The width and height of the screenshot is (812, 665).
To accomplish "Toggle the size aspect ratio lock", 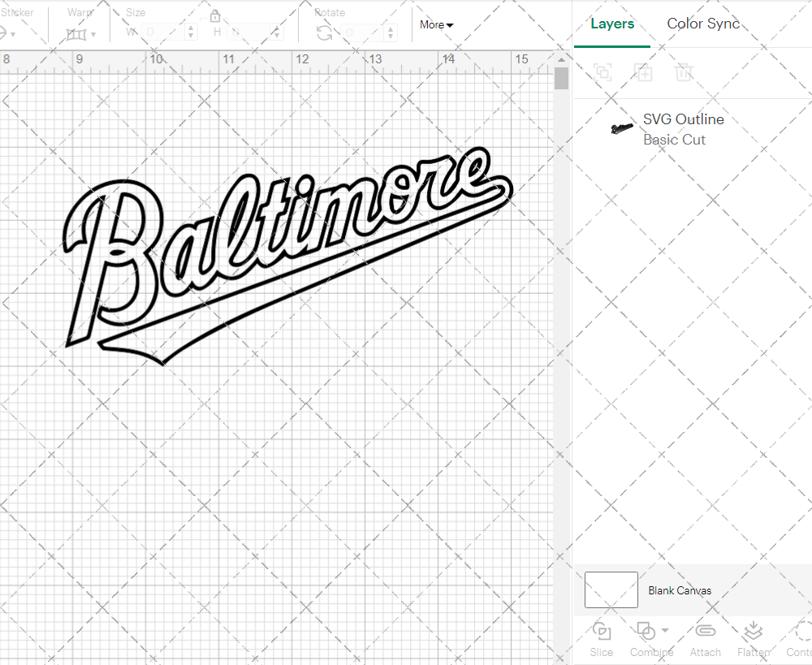I will [x=215, y=15].
